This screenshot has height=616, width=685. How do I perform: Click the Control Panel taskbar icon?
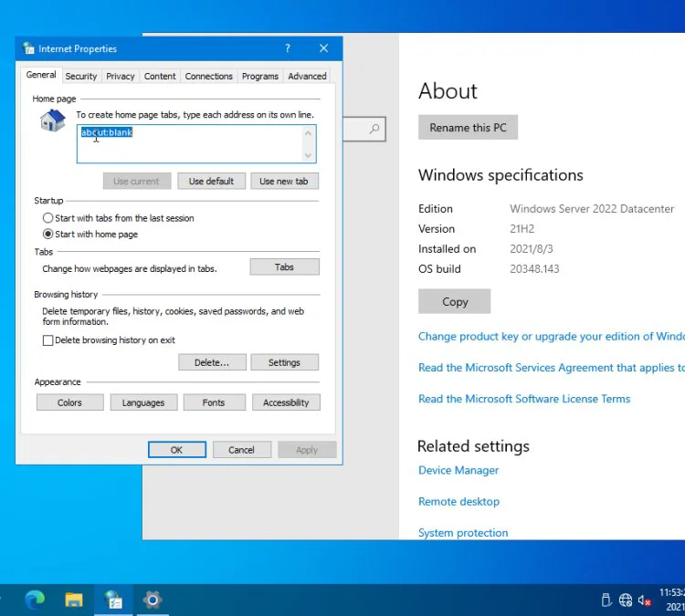[113, 600]
